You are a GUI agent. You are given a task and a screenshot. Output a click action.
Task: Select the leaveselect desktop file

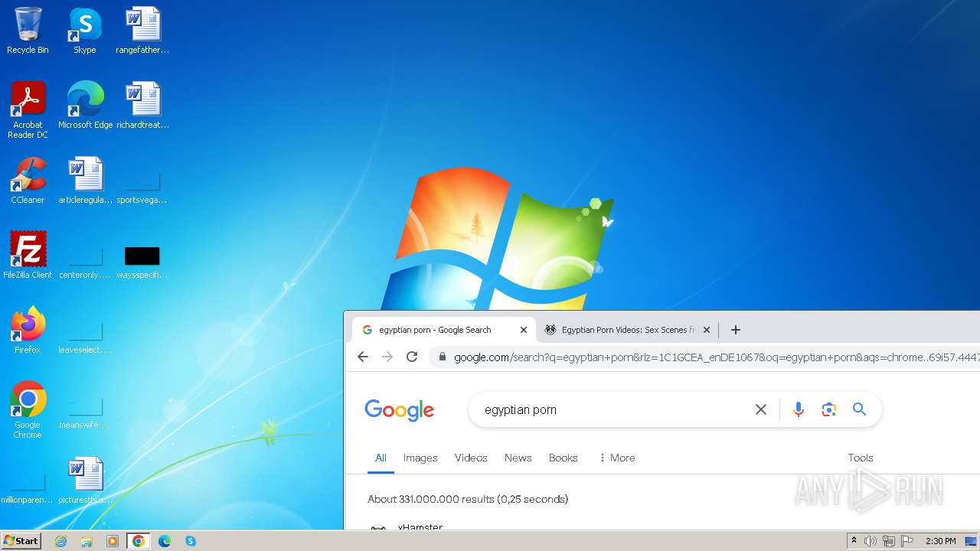85,337
